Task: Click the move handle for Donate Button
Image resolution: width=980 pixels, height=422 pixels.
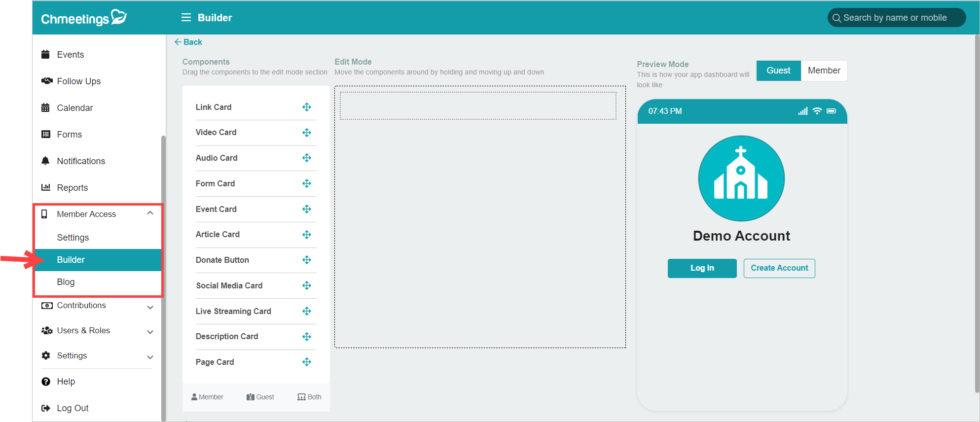Action: (x=307, y=260)
